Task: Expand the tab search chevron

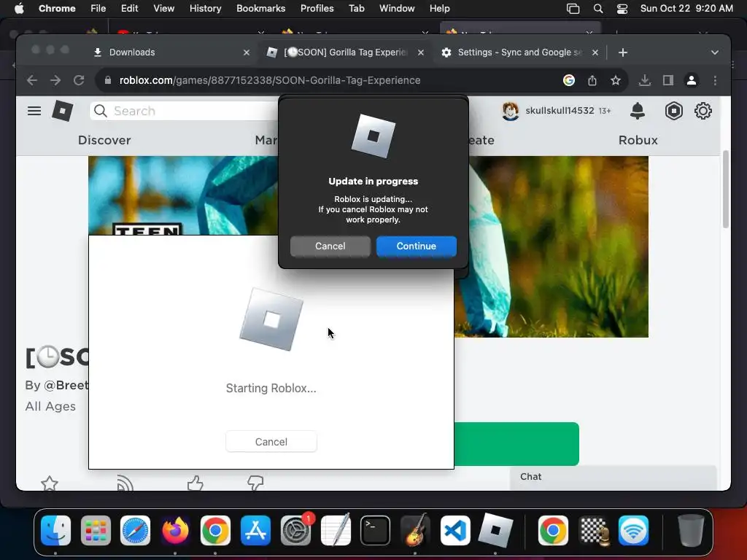Action: (715, 52)
